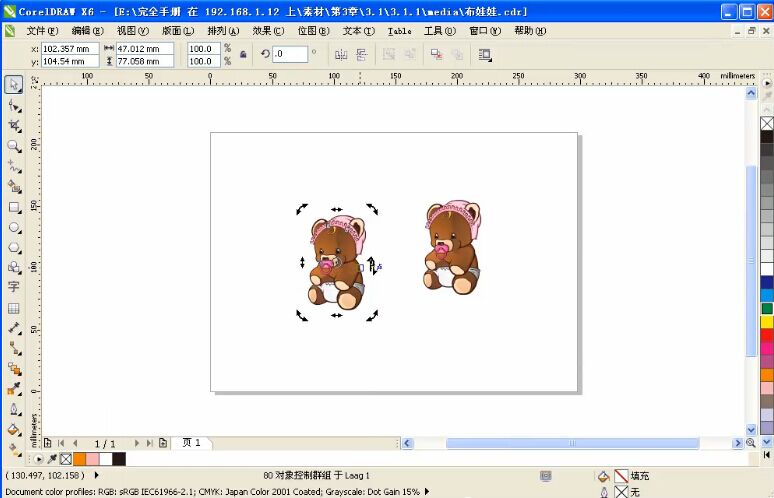Select the Ellipse tool
Screen dimensions: 774x498
click(x=14, y=227)
